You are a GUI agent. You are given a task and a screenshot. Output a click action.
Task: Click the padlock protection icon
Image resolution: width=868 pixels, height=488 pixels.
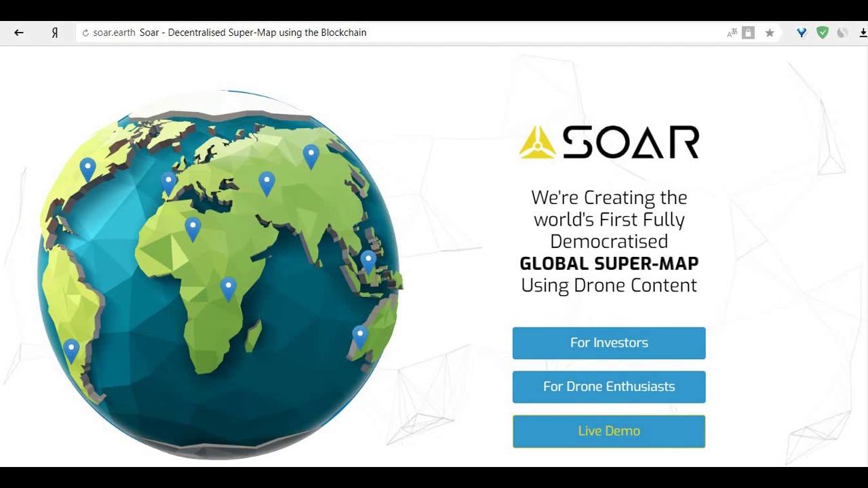[x=748, y=33]
